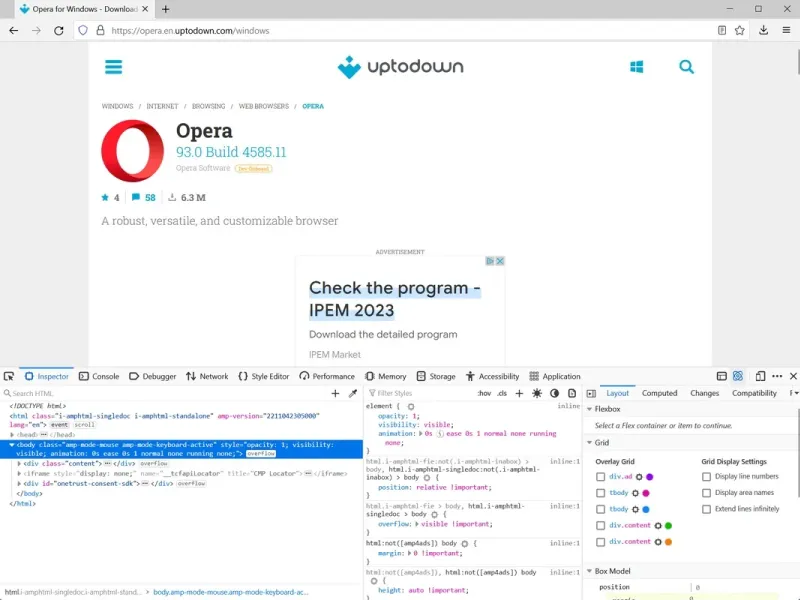Check Display line numbers
Image resolution: width=800 pixels, height=600 pixels.
point(706,477)
